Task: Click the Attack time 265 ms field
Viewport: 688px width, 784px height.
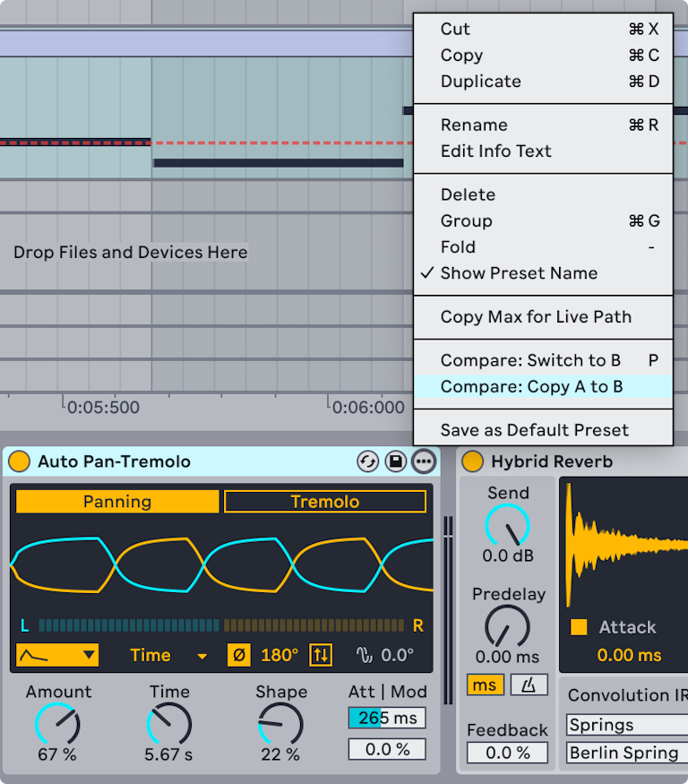Action: click(387, 718)
